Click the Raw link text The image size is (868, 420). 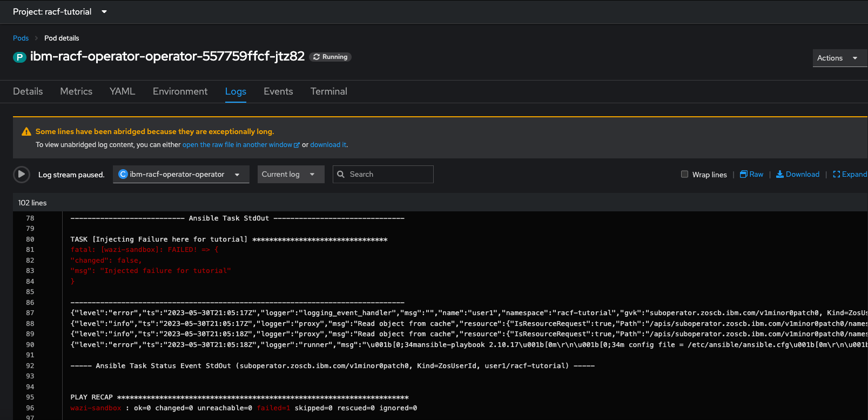[x=756, y=174]
